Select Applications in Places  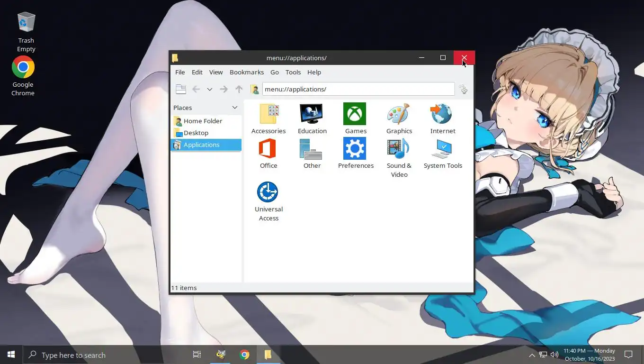point(206,145)
